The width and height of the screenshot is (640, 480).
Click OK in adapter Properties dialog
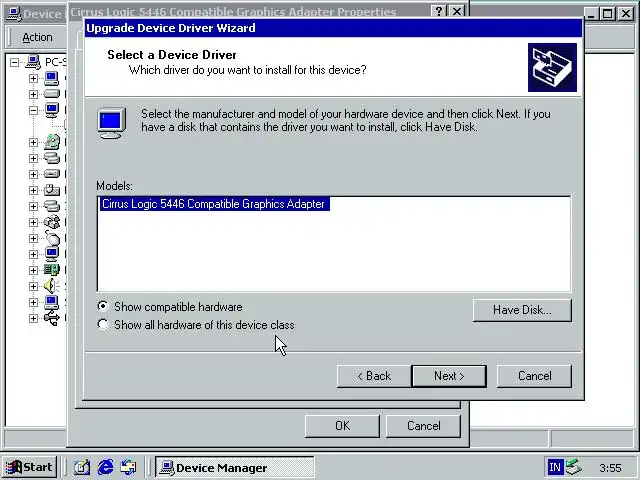point(342,426)
